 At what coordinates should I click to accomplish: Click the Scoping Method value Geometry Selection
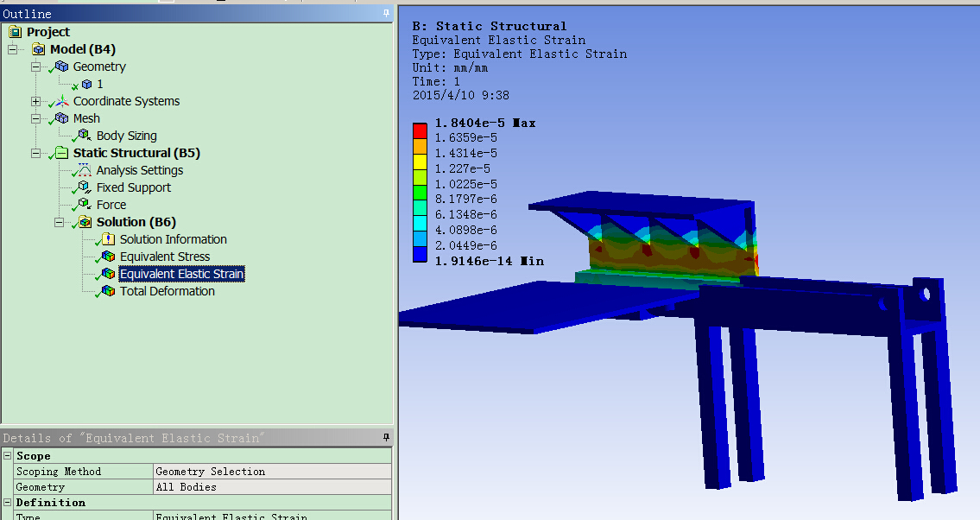273,472
